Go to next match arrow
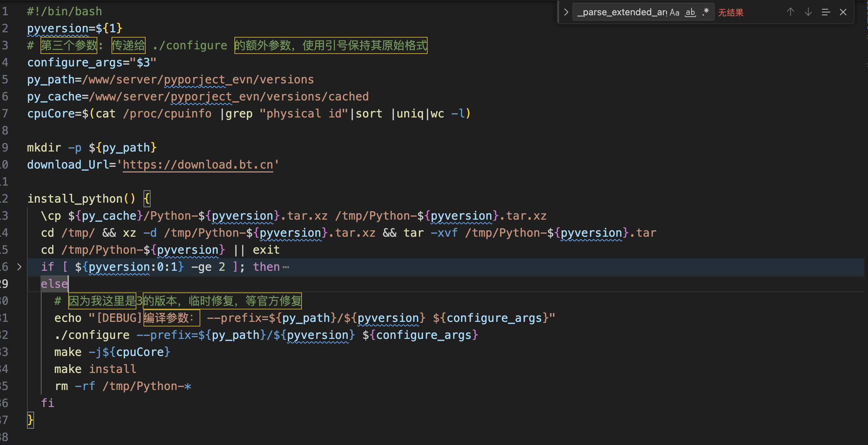 (x=808, y=12)
